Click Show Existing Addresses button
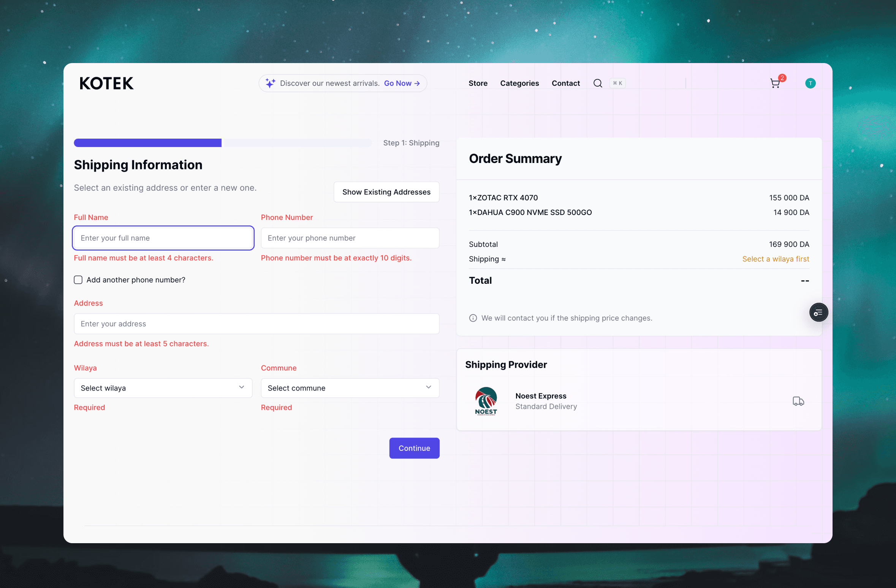 [386, 192]
